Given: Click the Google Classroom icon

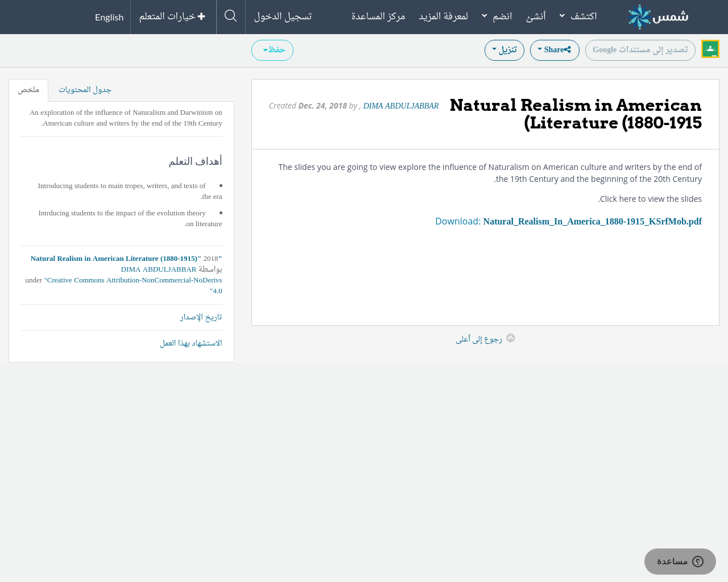Looking at the screenshot, I should (x=710, y=49).
